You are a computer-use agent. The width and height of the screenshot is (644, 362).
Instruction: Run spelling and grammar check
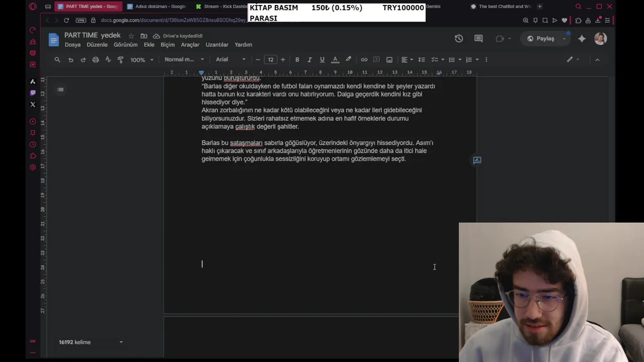coord(108,59)
